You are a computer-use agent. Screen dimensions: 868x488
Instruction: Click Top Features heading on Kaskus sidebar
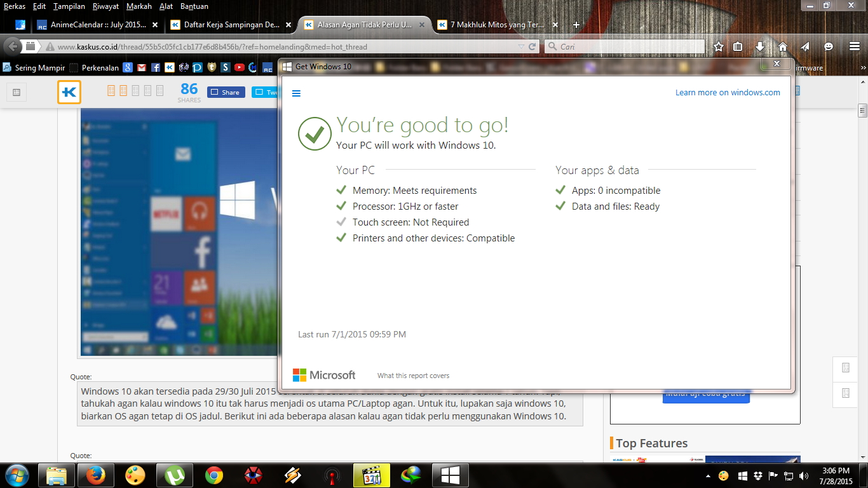pos(651,444)
